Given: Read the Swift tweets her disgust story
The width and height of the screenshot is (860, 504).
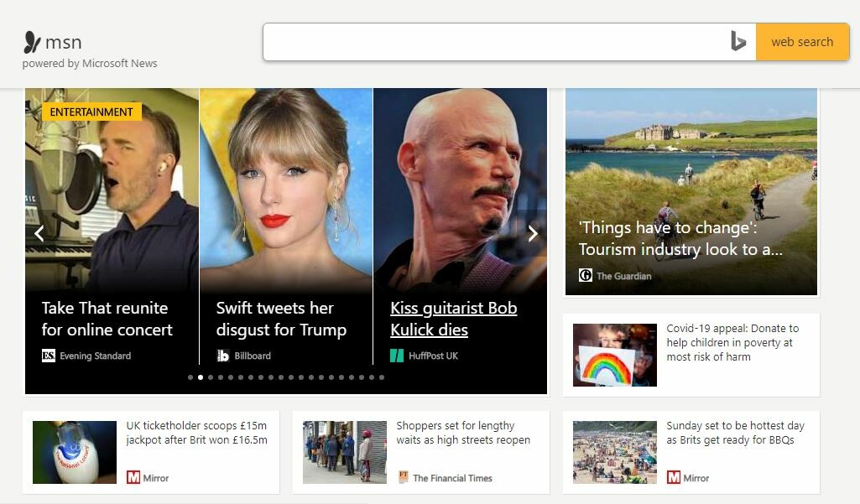Looking at the screenshot, I should (281, 319).
